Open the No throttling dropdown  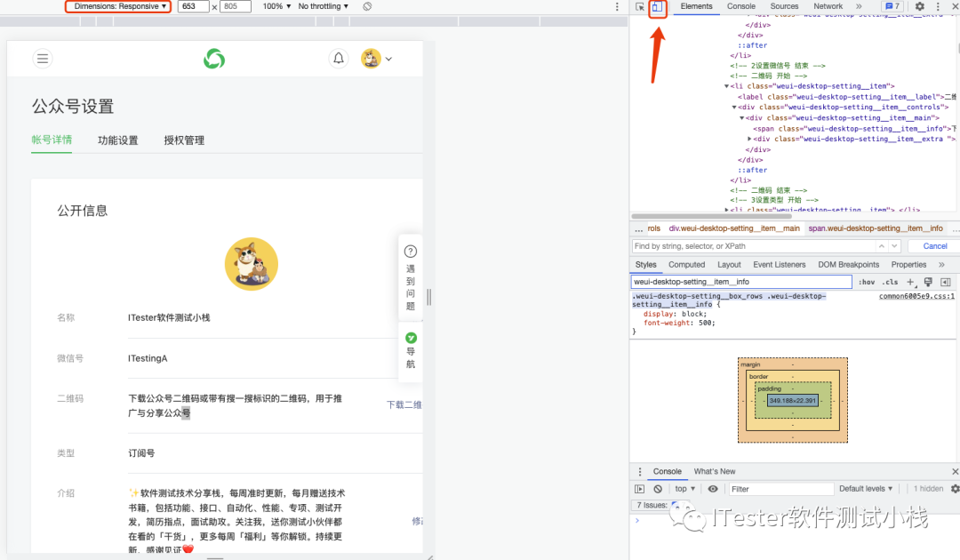click(324, 6)
